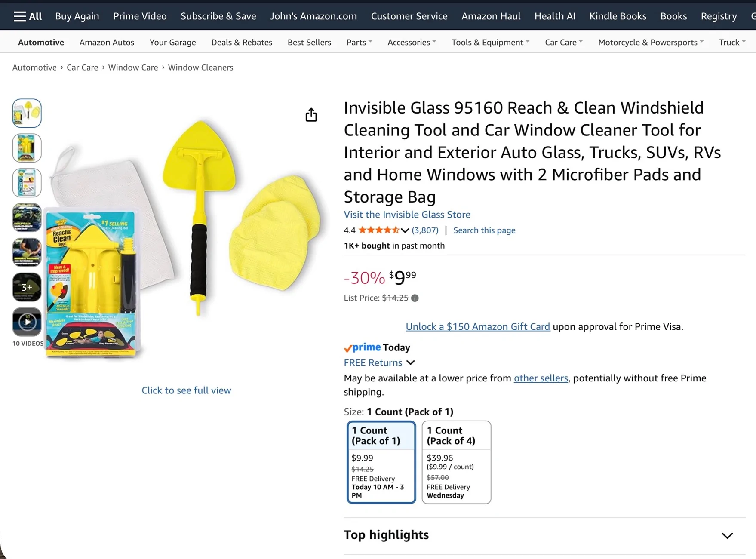
Task: Click the star rating icons
Action: pyautogui.click(x=379, y=230)
